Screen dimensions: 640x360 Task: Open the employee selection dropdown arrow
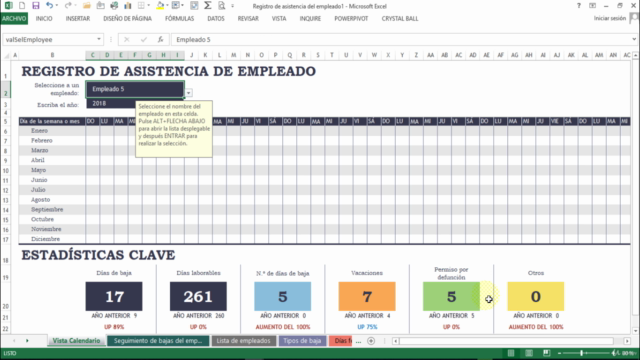click(x=189, y=93)
